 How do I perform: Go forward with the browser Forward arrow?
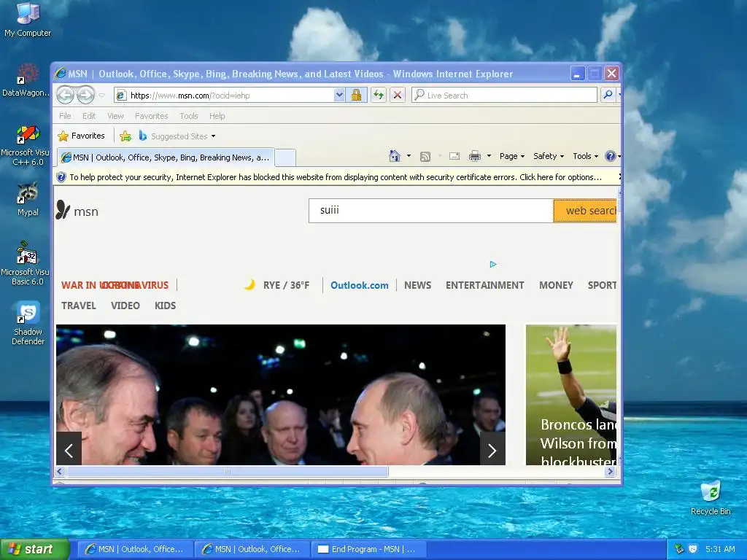(86, 96)
